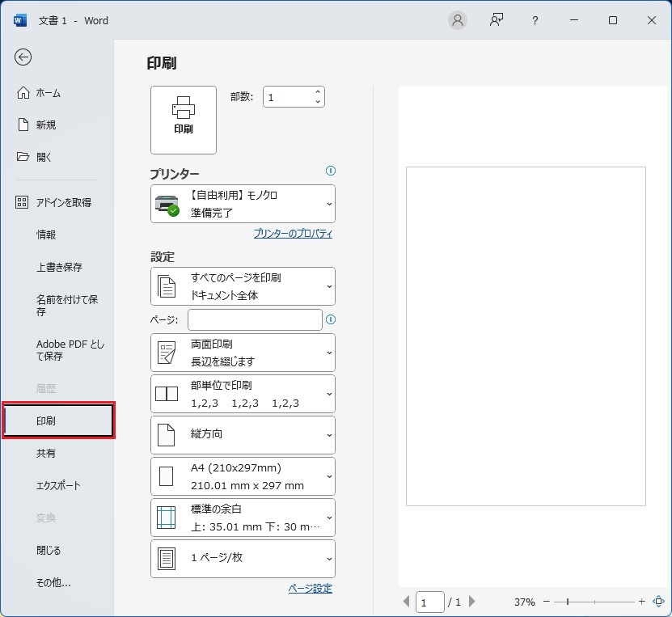672x617 pixels.
Task: Increase copies with the up spinner arrow
Action: click(x=318, y=92)
